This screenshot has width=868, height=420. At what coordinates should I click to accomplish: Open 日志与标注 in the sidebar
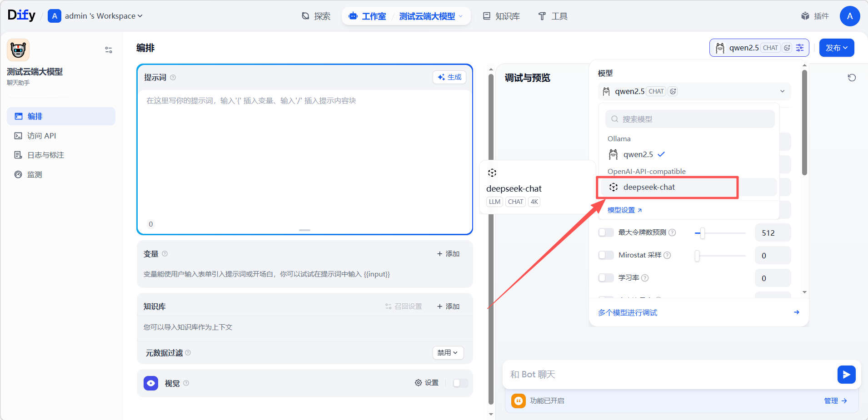[x=61, y=155]
